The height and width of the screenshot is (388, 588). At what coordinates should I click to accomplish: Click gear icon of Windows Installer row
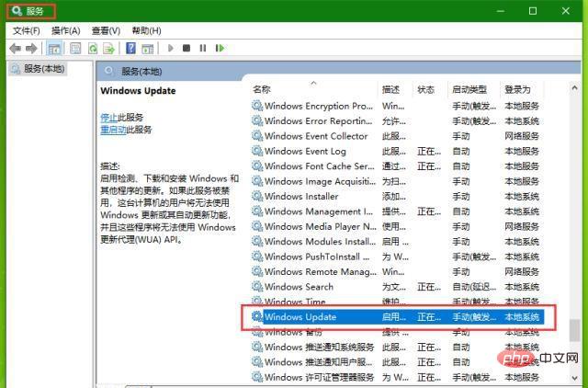[257, 196]
